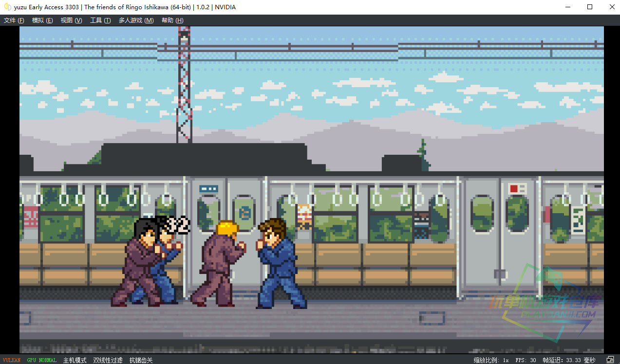The height and width of the screenshot is (364, 620).
Task: Toggle the VULKAN graphics API indicator
Action: 12,360
